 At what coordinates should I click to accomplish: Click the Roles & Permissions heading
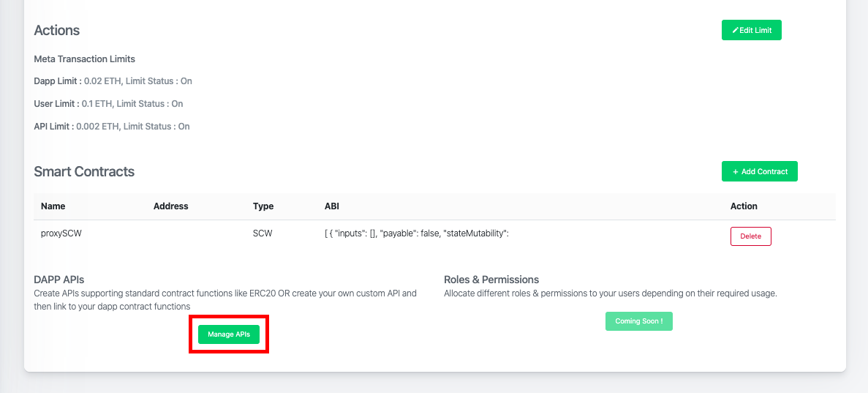click(491, 280)
